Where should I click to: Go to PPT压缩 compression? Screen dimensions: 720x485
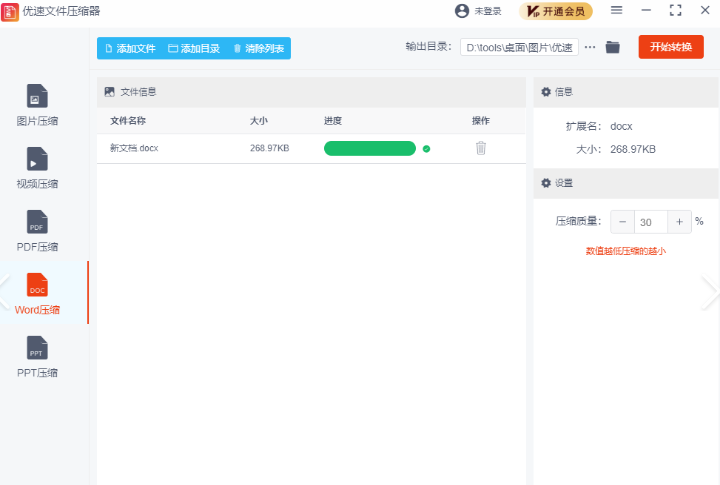click(x=37, y=357)
